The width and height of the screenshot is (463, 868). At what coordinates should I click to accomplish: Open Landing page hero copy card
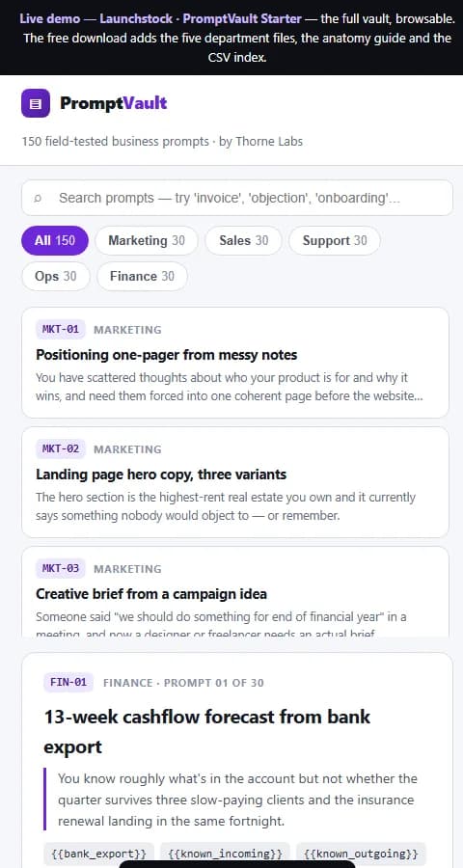[234, 482]
